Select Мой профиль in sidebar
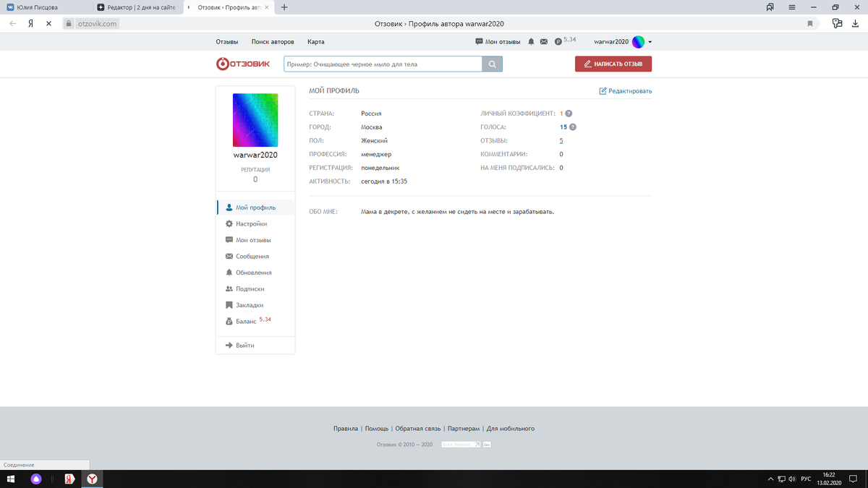 coord(256,207)
